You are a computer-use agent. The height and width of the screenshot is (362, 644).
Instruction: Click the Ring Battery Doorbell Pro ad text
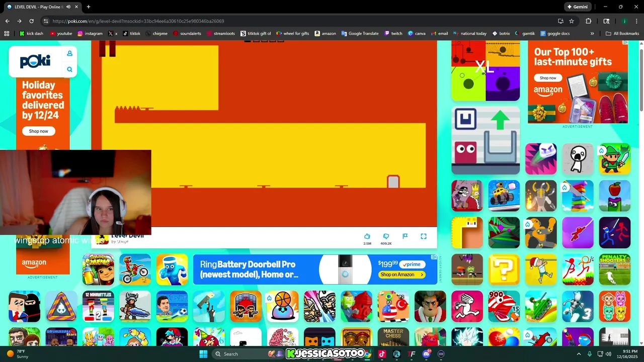point(250,269)
